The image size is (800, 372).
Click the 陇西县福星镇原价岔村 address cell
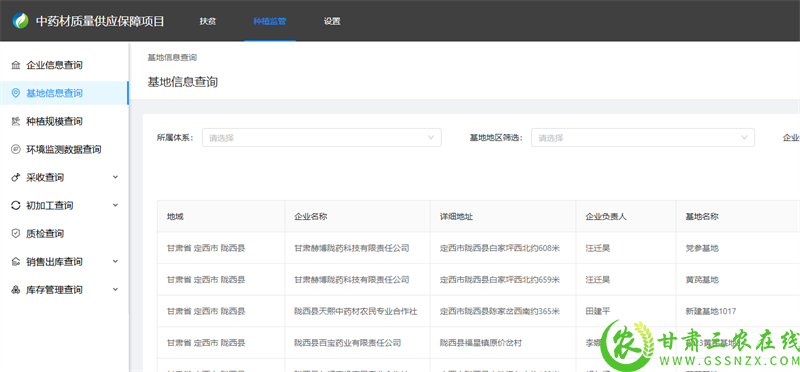tap(481, 343)
